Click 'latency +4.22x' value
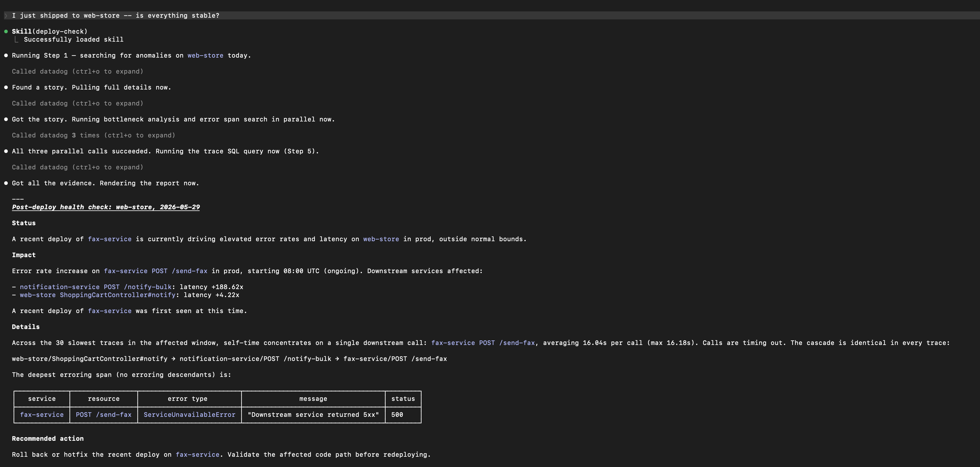980x467 pixels. tap(211, 295)
